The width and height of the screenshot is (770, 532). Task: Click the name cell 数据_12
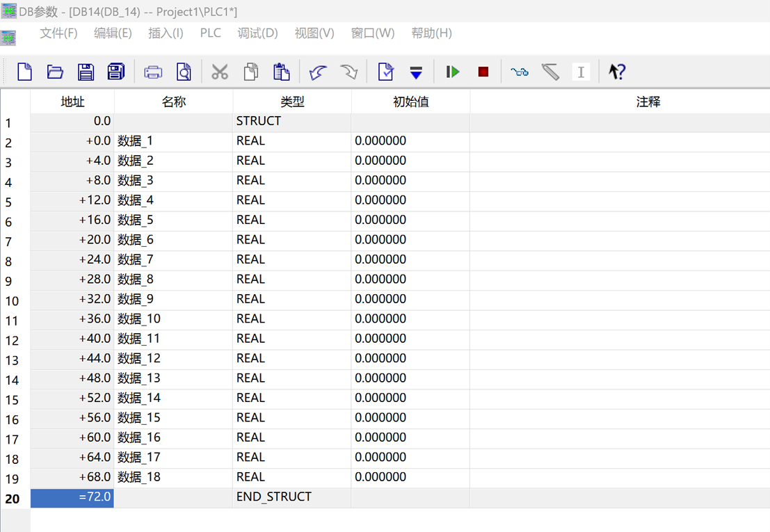(x=173, y=358)
